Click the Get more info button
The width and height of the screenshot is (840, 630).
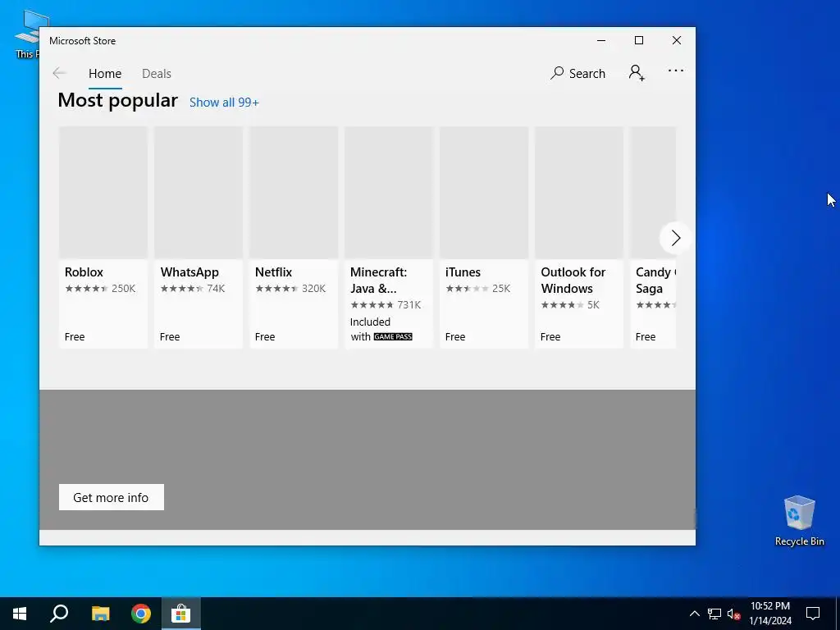click(112, 497)
